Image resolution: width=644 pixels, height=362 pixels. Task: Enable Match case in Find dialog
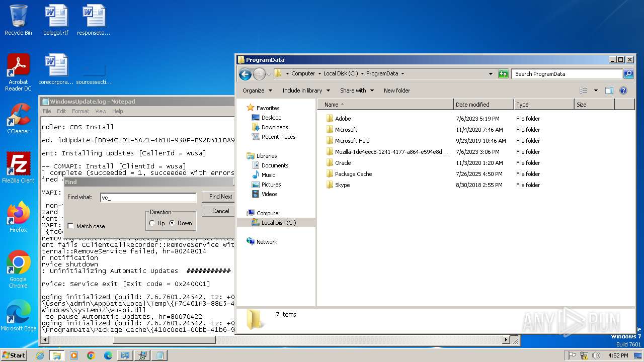pyautogui.click(x=71, y=226)
